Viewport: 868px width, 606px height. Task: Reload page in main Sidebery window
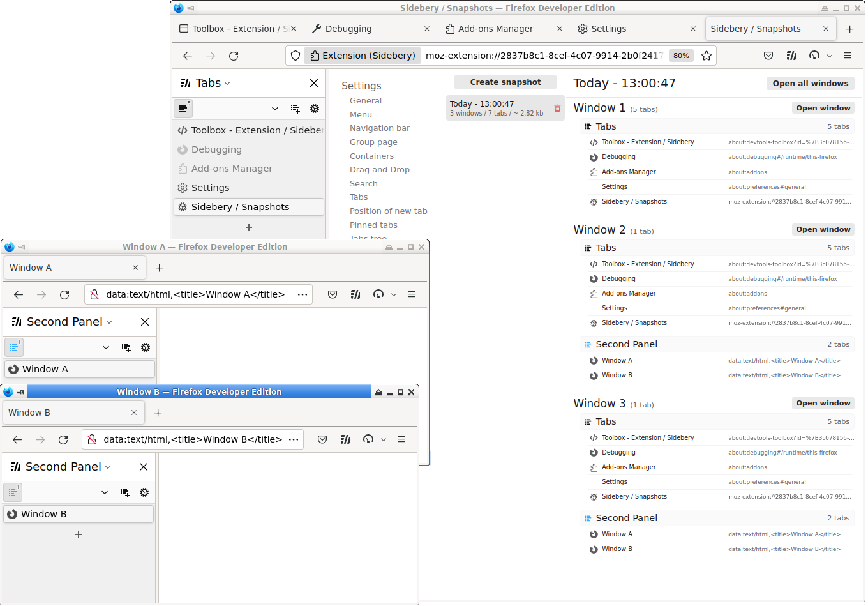point(234,56)
